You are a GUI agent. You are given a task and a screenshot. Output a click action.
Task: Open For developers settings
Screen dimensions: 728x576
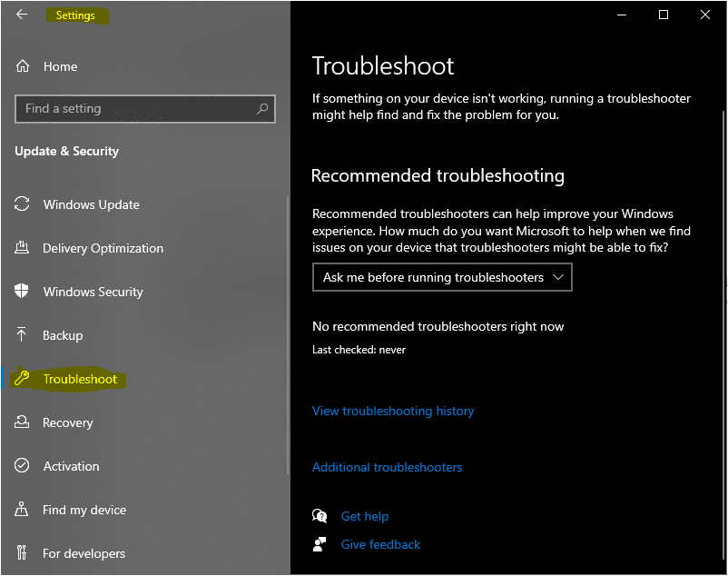click(84, 553)
